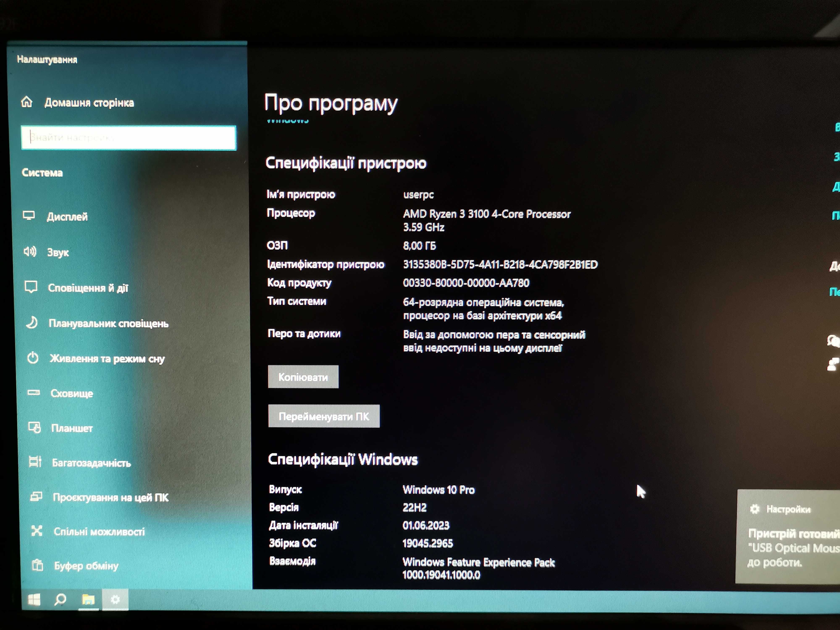Viewport: 840px width, 630px height.
Task: Click the gear icon in Настройки notification
Action: coord(755,509)
